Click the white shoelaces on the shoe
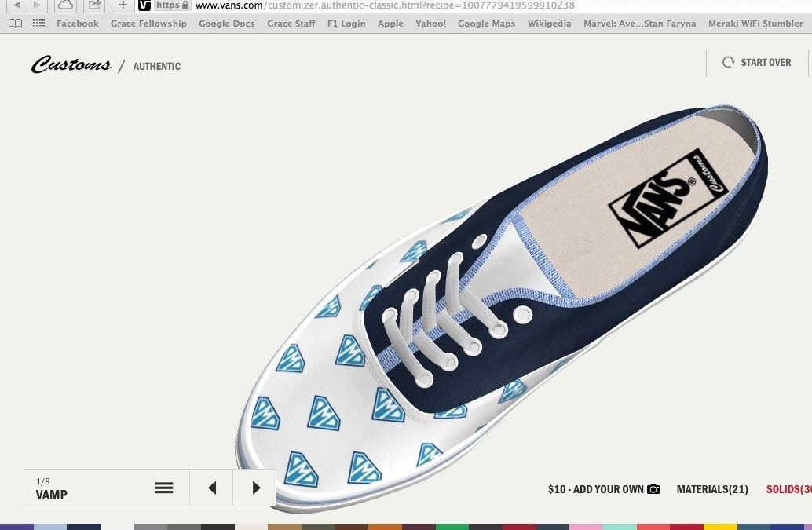Screen dimensions: 812x530 click(x=445, y=318)
